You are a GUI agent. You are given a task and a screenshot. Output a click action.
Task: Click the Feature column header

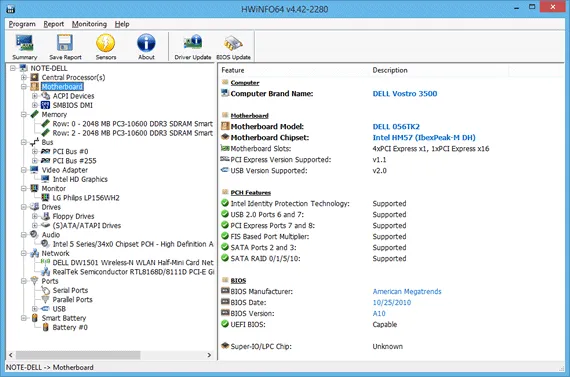click(294, 70)
